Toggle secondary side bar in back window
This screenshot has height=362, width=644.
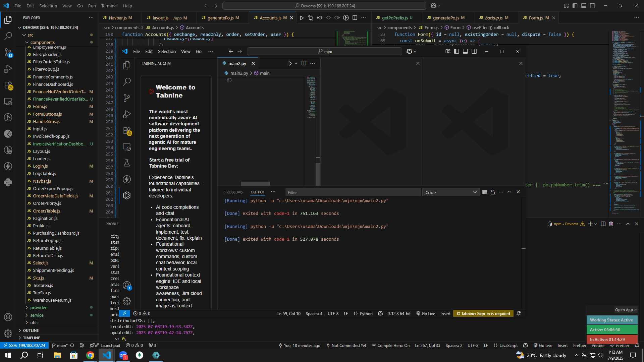(x=593, y=6)
